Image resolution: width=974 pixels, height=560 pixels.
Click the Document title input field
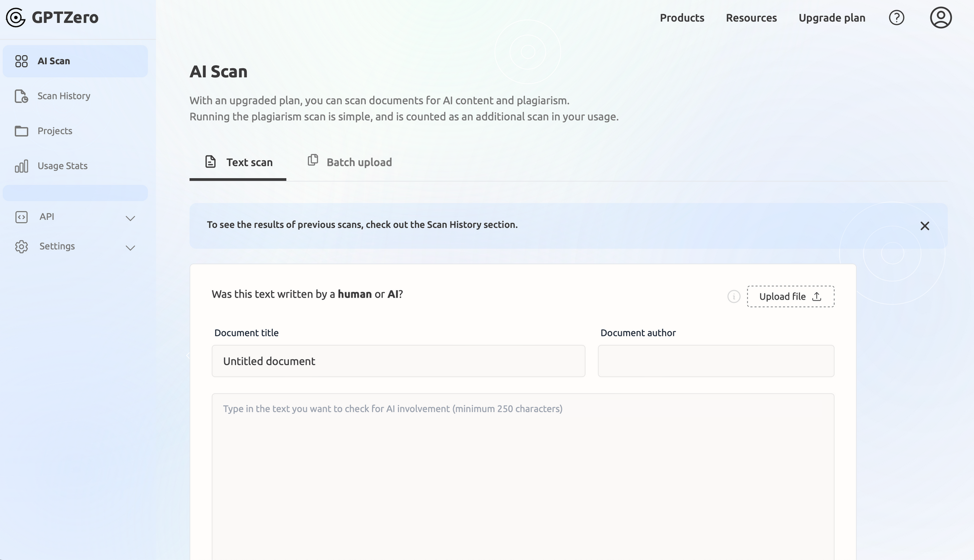(399, 361)
